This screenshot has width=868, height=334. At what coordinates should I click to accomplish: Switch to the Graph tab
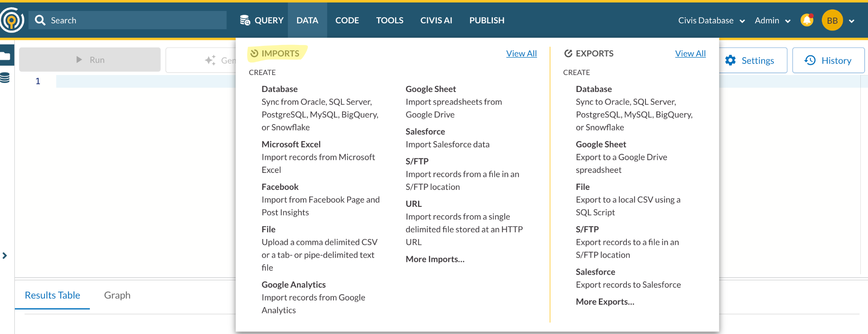click(x=117, y=295)
